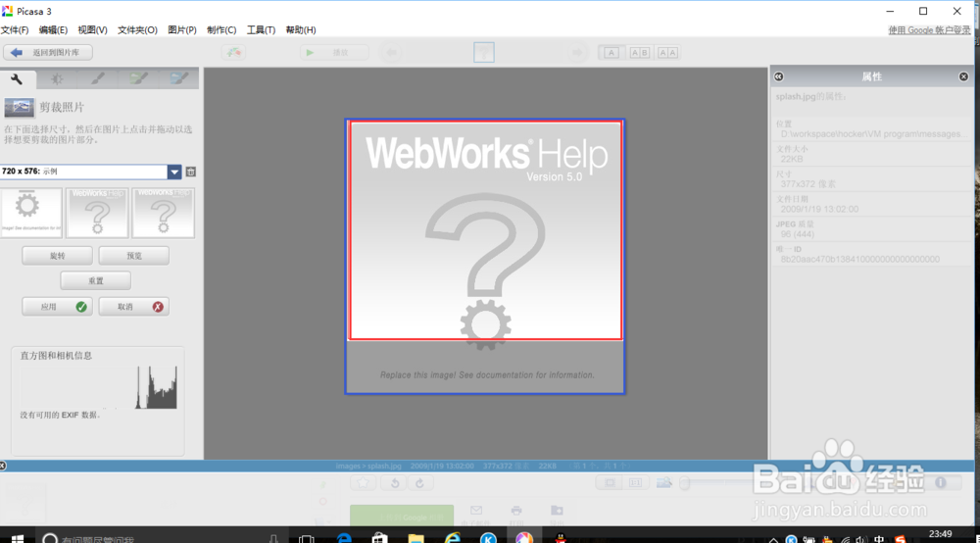Pick the second crop suggestion thumbnail
Screen dimensions: 980x543
(x=97, y=213)
